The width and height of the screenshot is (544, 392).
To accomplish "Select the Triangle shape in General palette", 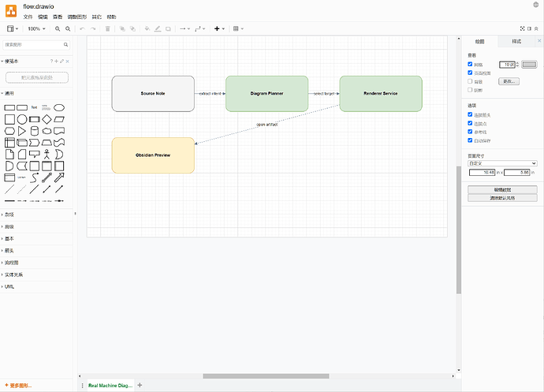I will tap(22, 131).
